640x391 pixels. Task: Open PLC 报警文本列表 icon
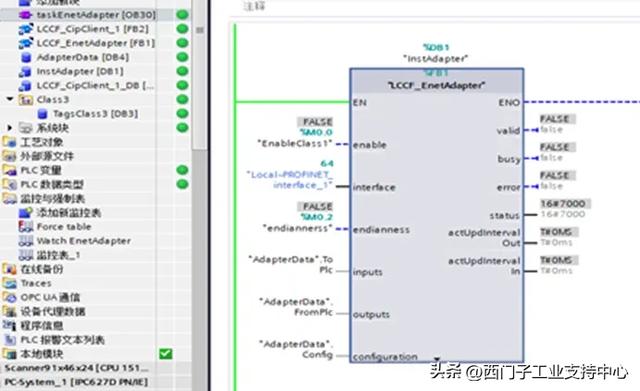click(x=9, y=340)
